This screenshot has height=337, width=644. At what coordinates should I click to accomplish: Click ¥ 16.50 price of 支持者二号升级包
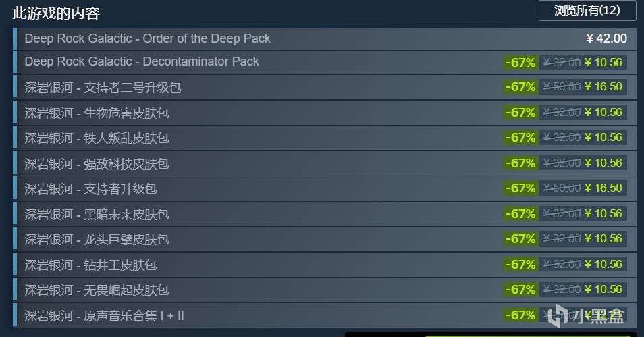coord(603,86)
